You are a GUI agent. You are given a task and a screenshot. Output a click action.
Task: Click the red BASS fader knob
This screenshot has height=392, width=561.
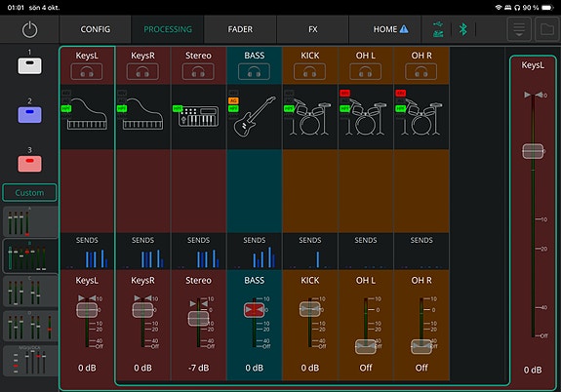click(255, 310)
